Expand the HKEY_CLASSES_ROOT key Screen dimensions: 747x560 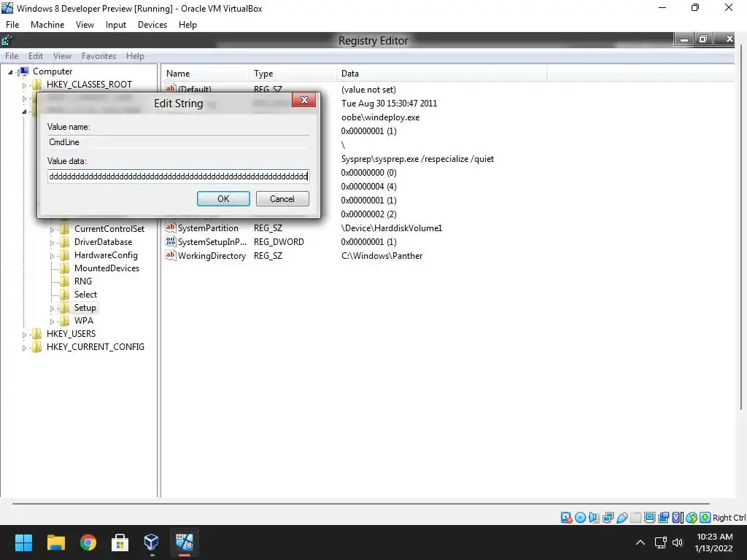point(24,86)
